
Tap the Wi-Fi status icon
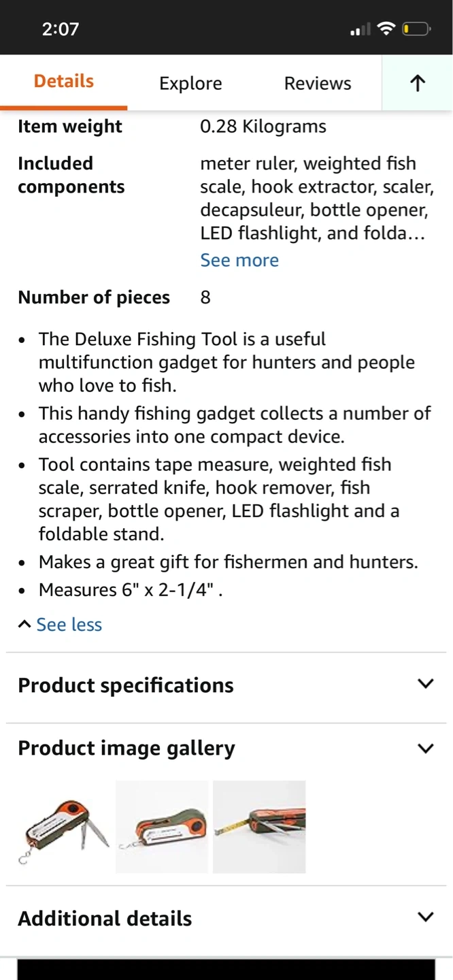(386, 29)
